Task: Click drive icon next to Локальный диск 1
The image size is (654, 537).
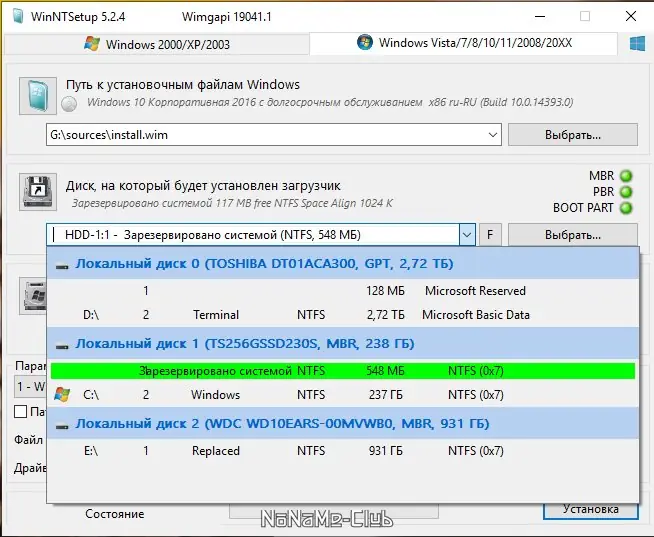Action: click(62, 345)
